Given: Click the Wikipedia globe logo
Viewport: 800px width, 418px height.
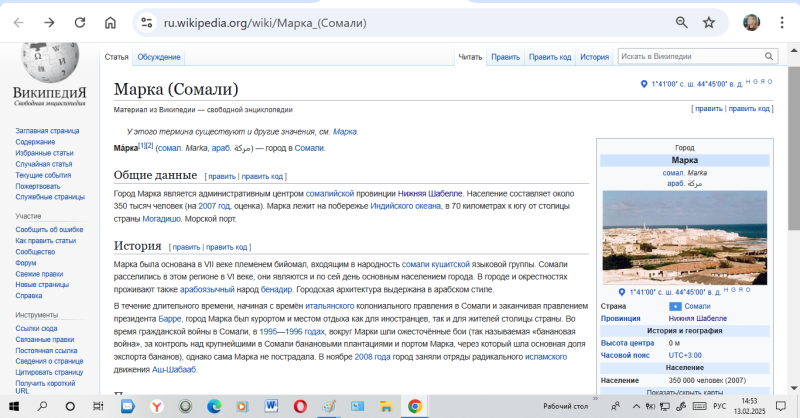Looking at the screenshot, I should tap(50, 62).
